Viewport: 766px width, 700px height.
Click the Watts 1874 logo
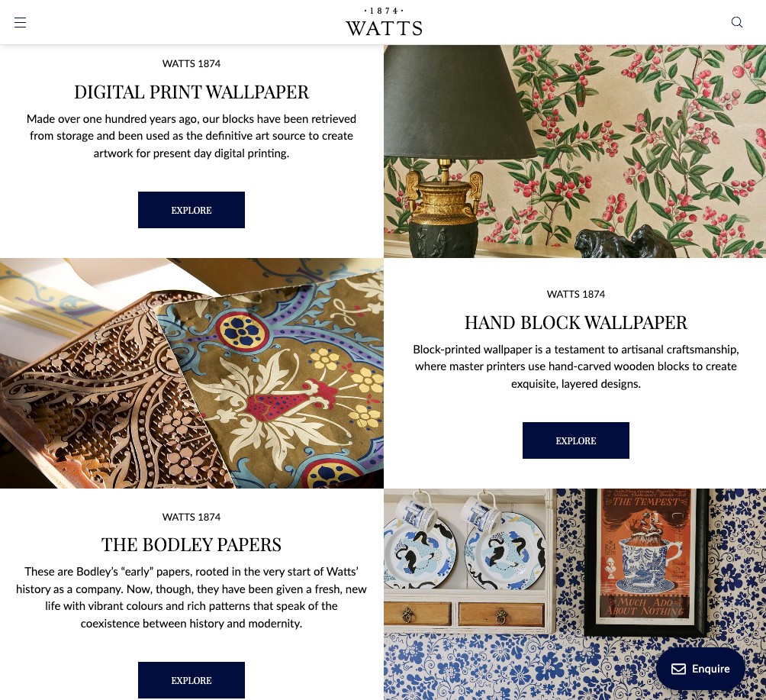(384, 22)
